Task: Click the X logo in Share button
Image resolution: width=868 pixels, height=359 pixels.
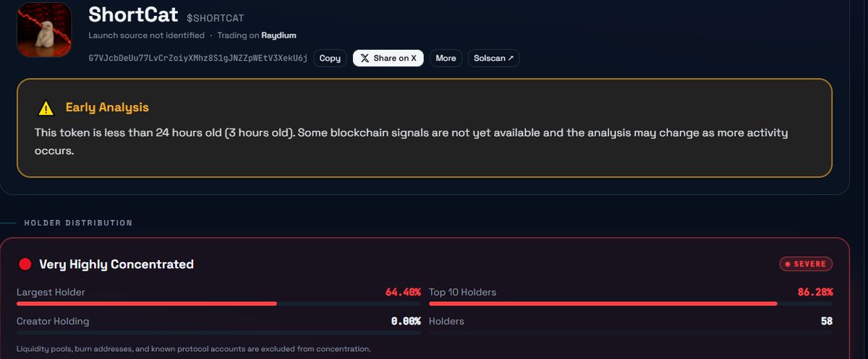Action: click(x=365, y=59)
